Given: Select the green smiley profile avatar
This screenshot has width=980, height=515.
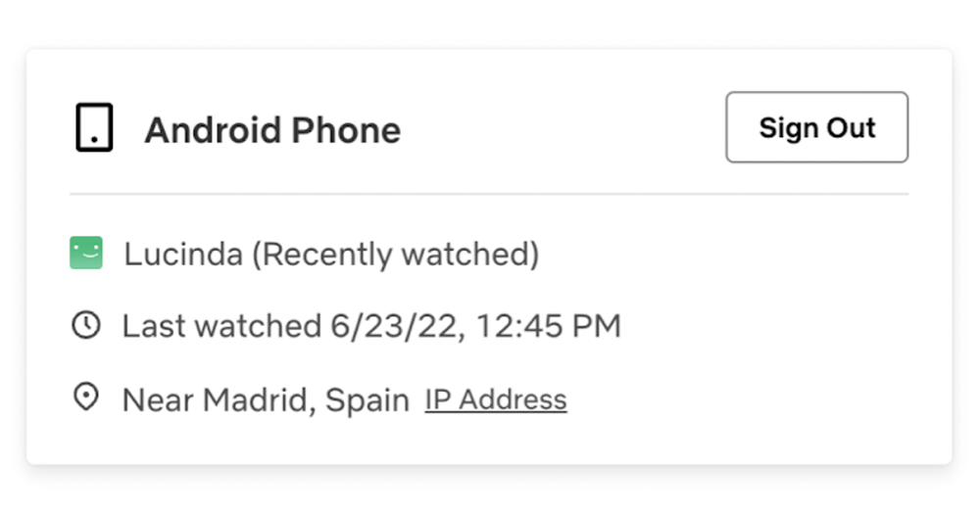Looking at the screenshot, I should [x=86, y=253].
